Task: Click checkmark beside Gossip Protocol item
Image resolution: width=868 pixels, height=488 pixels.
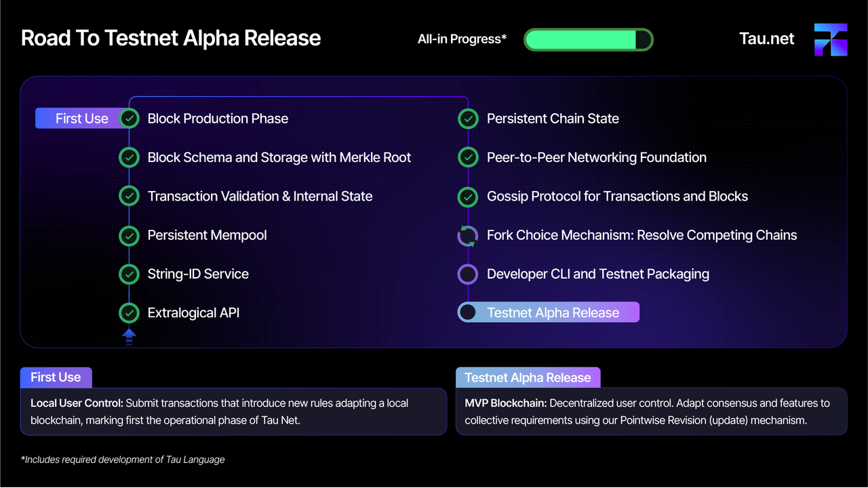Action: (x=468, y=196)
